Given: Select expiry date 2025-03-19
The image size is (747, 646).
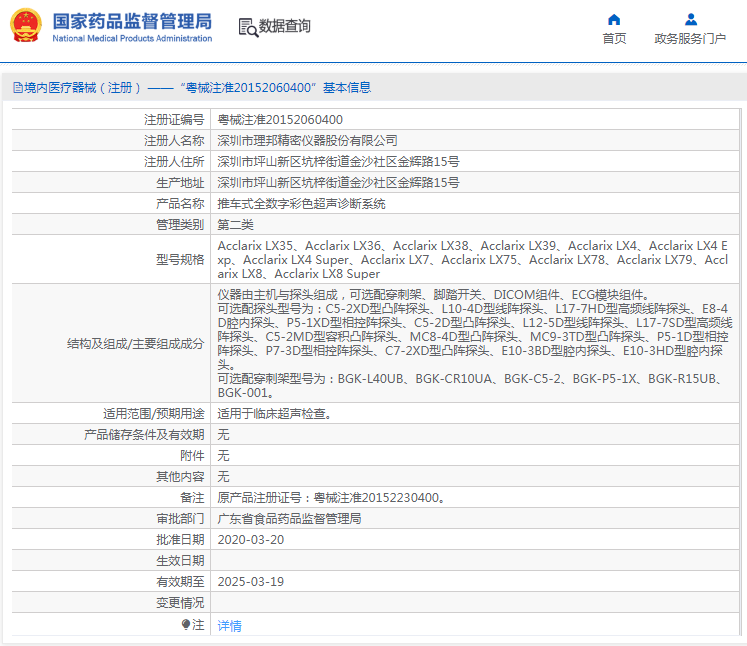Looking at the screenshot, I should [x=251, y=581].
